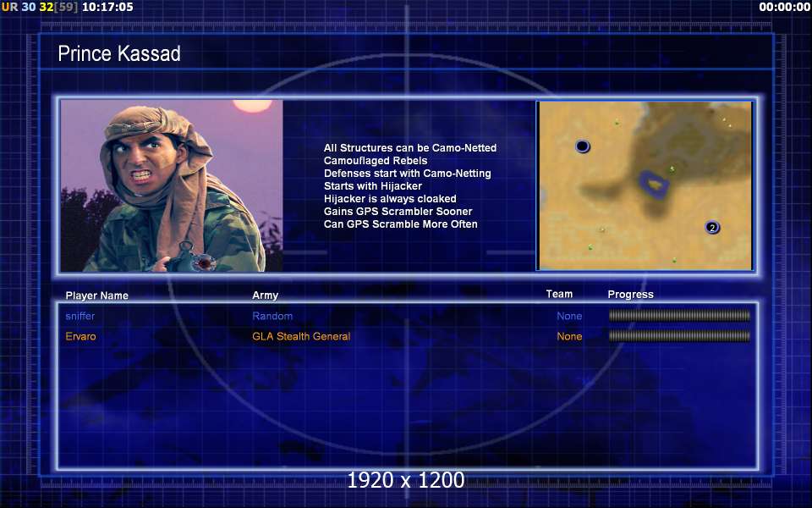Click the blank dark start position marker on minimap

pyautogui.click(x=582, y=146)
